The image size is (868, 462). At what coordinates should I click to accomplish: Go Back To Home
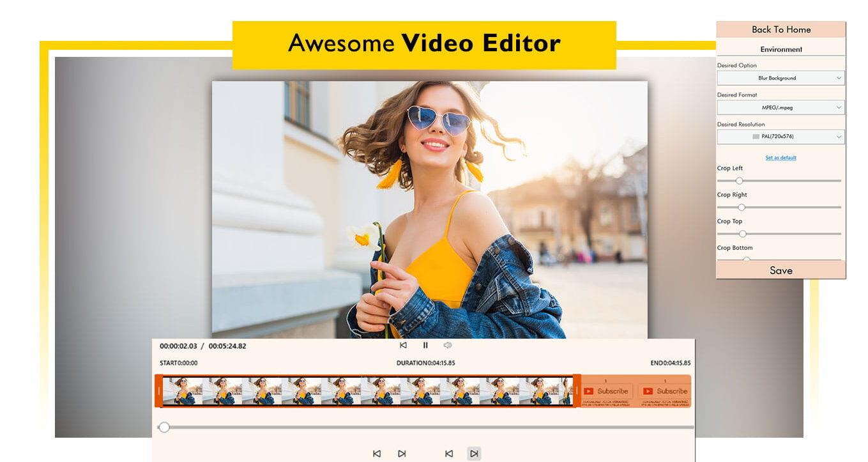(780, 29)
